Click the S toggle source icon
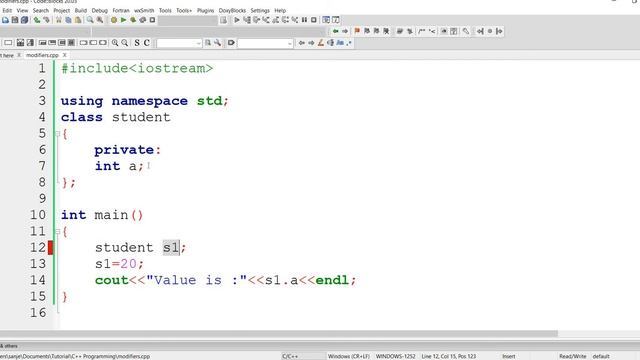 (x=137, y=43)
